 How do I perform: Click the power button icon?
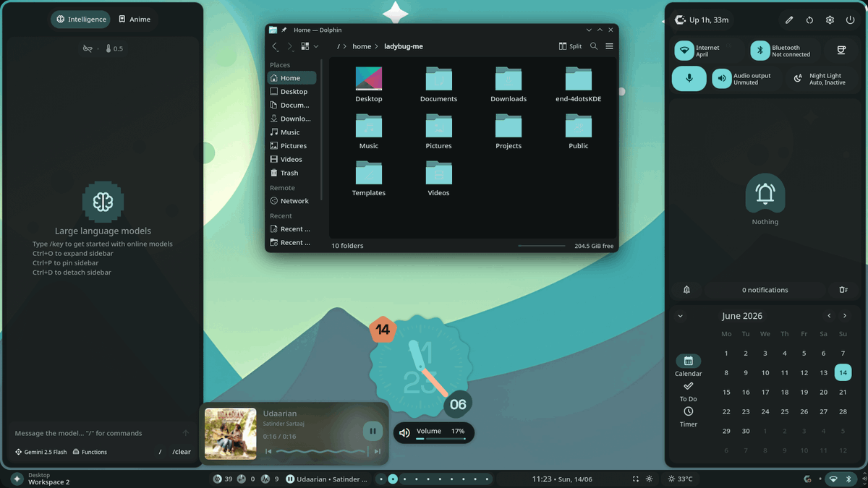(x=851, y=20)
